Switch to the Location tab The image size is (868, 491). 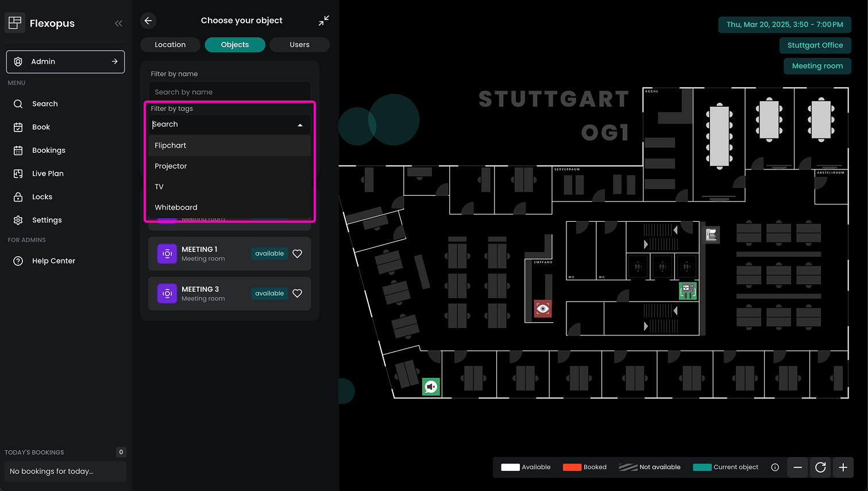[170, 45]
